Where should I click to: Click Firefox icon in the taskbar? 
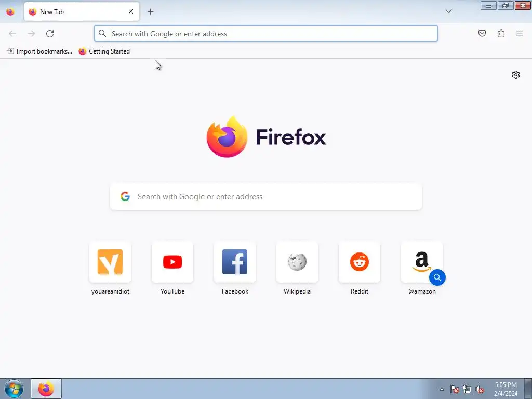coord(46,389)
